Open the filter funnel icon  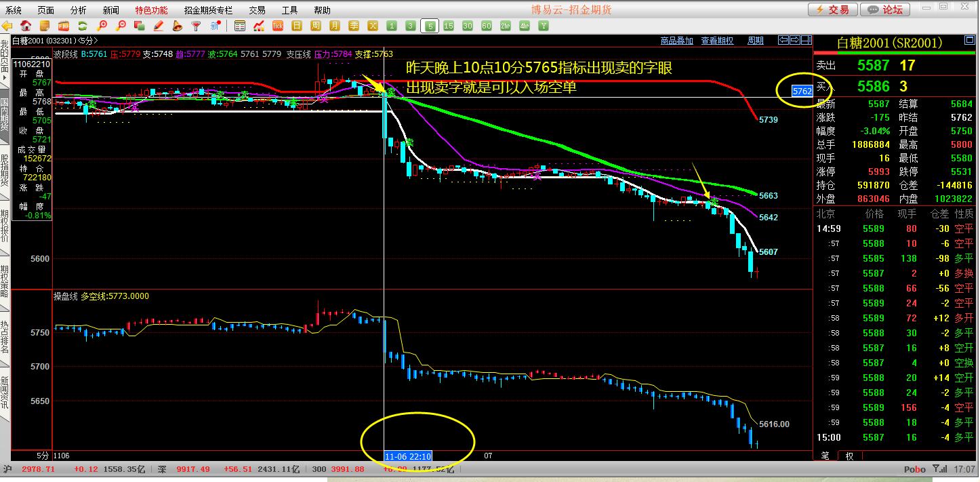click(x=197, y=26)
